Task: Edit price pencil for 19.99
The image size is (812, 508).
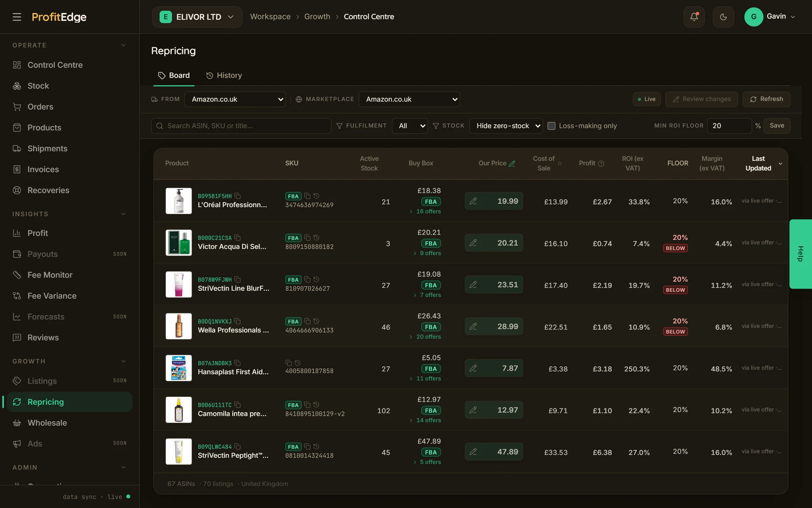Action: pos(473,201)
